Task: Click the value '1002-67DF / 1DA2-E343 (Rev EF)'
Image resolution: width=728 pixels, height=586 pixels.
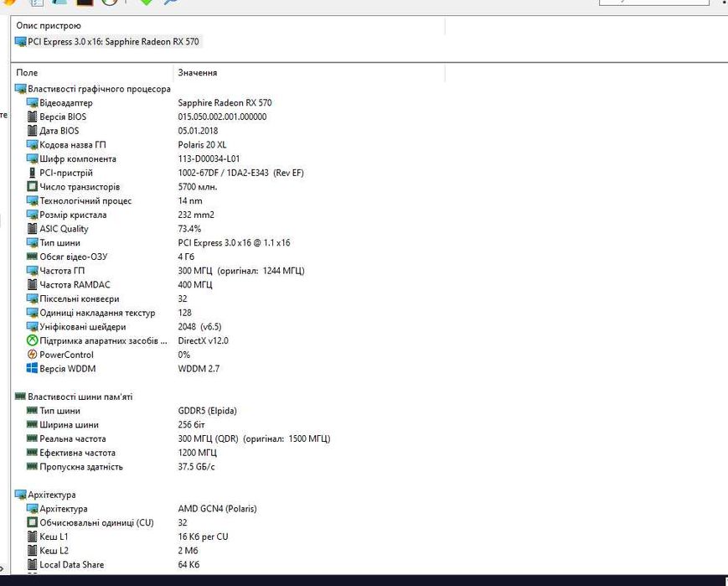Action: pyautogui.click(x=241, y=173)
